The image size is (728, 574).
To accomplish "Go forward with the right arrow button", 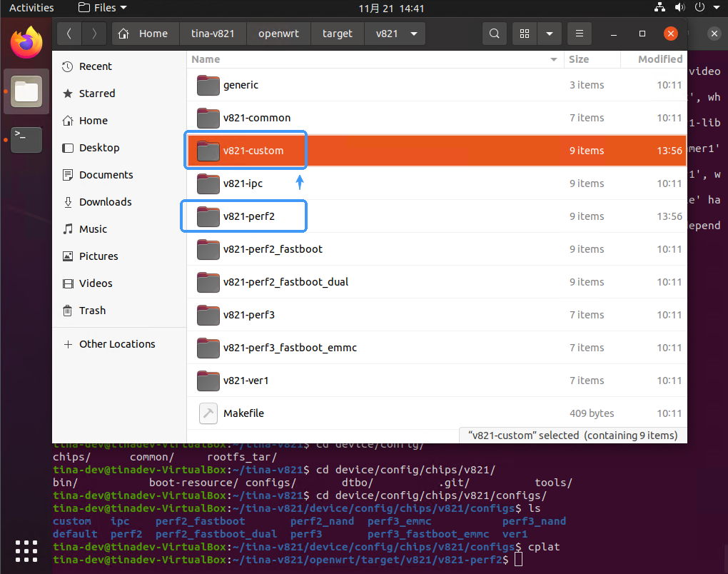I will tap(93, 34).
